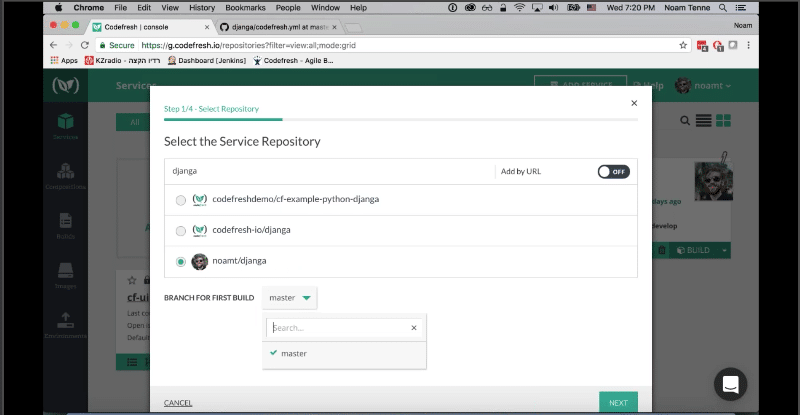Open the Edit menu
This screenshot has width=800, height=415.
pos(144,8)
